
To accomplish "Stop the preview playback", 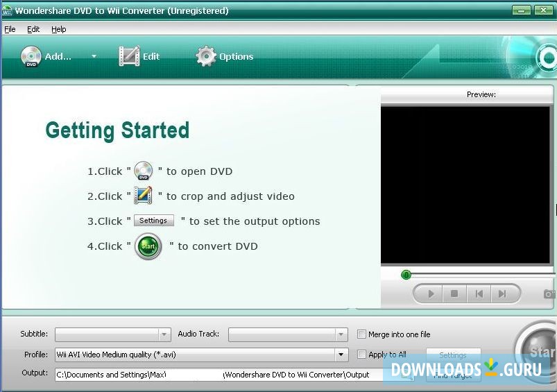I will click(x=454, y=293).
